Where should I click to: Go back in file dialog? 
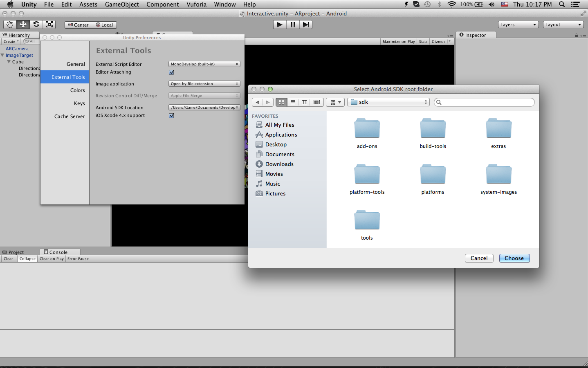(258, 102)
